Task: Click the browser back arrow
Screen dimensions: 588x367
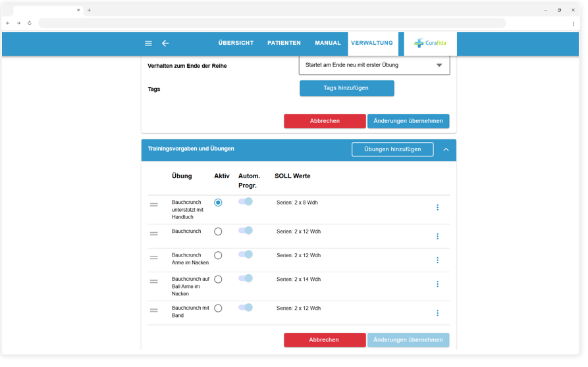Action: click(8, 23)
